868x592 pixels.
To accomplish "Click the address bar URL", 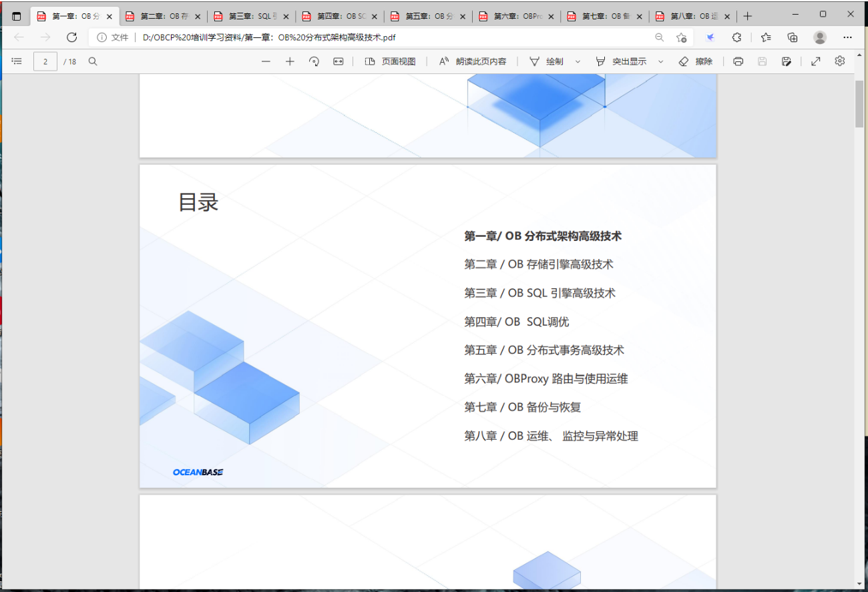I will click(269, 37).
